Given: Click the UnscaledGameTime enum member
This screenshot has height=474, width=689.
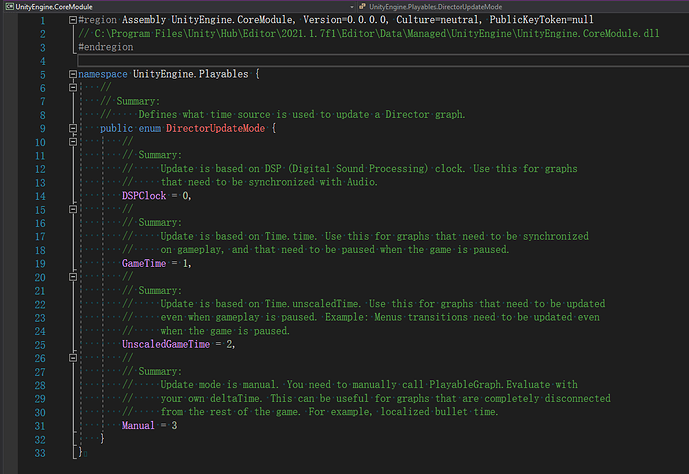Looking at the screenshot, I should [x=167, y=344].
